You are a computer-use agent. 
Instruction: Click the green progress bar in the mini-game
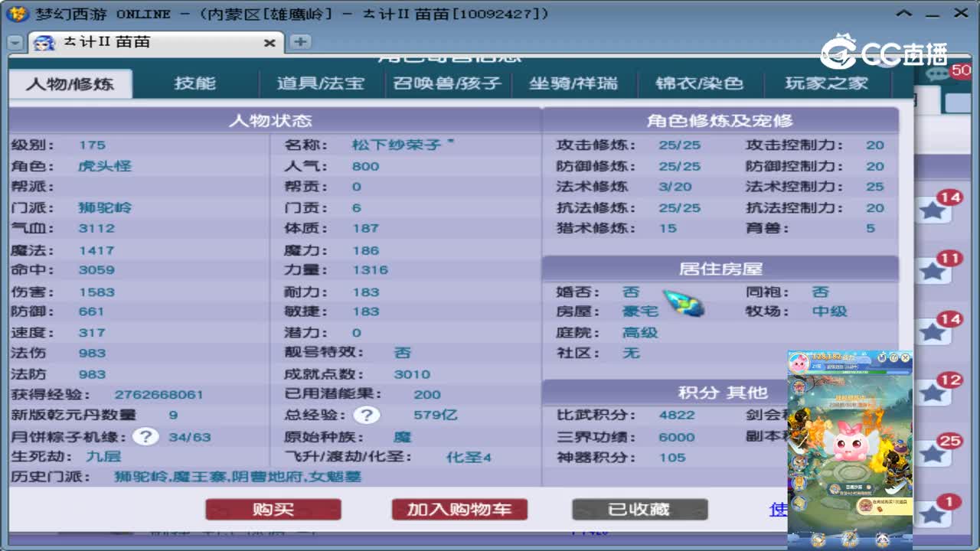[x=842, y=372]
